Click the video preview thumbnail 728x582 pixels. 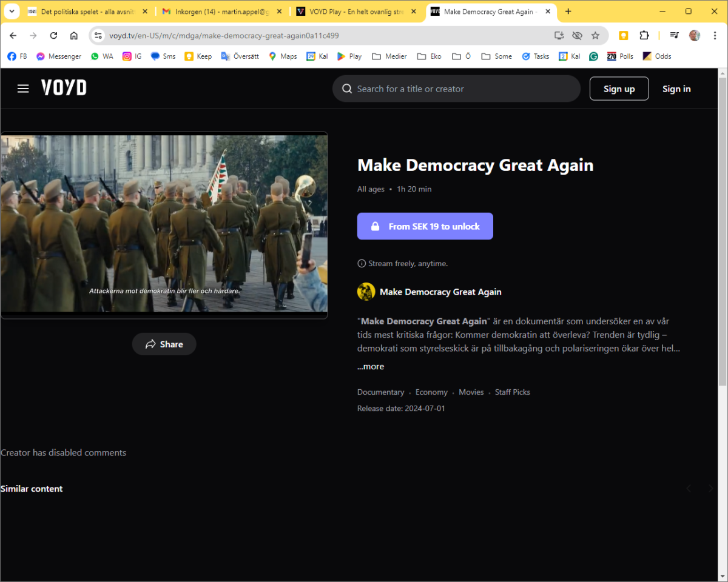pyautogui.click(x=164, y=224)
